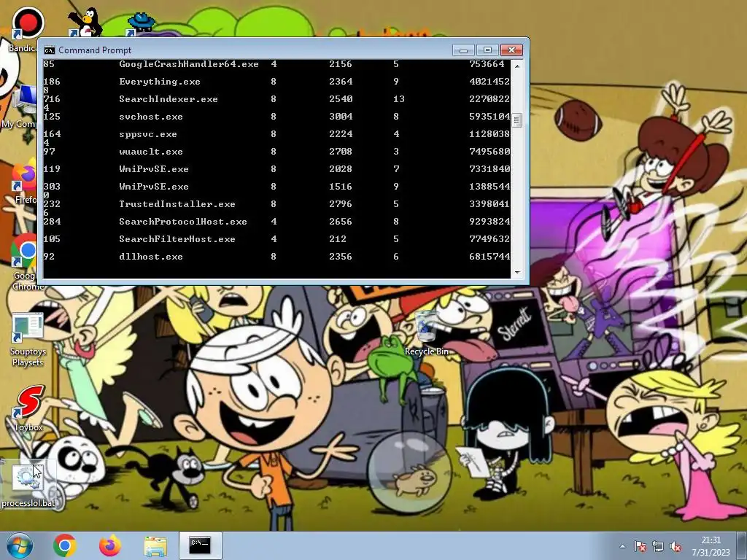The image size is (747, 560).
Task: Click SearchIndexer.exe in the process list
Action: pos(169,99)
